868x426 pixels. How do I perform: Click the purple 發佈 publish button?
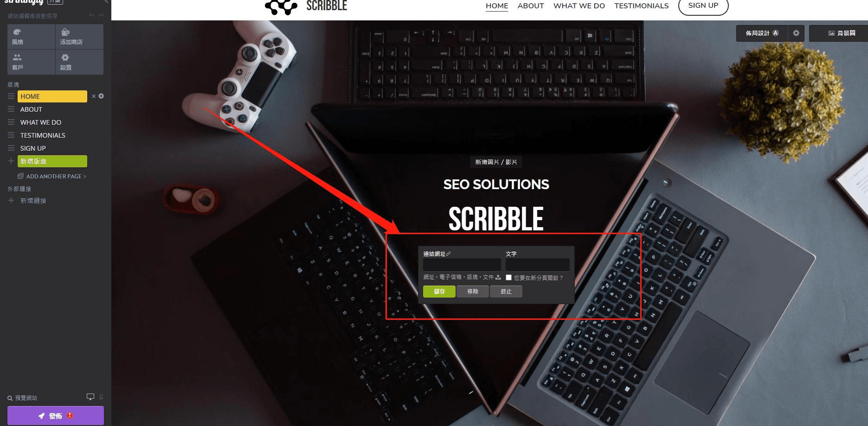click(x=56, y=415)
